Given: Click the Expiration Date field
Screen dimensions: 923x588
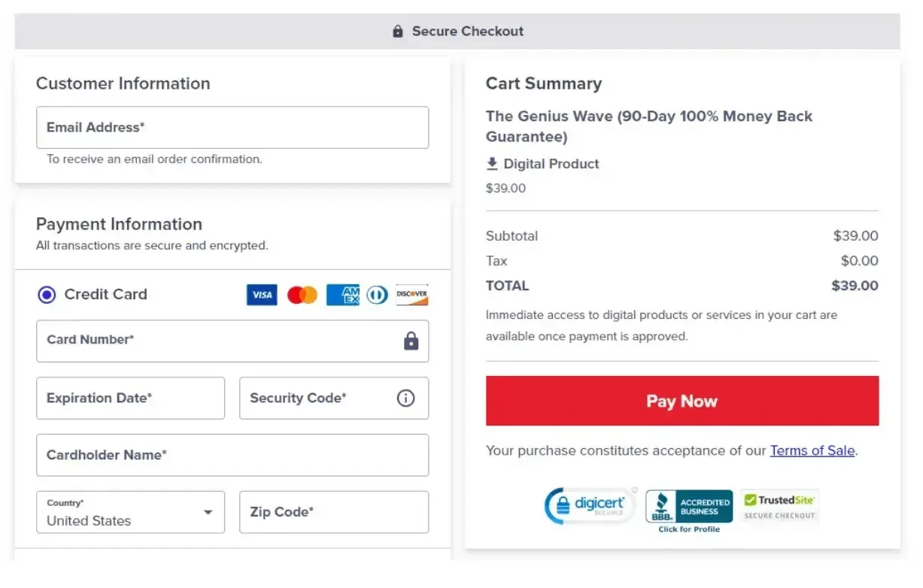Looking at the screenshot, I should coord(130,398).
